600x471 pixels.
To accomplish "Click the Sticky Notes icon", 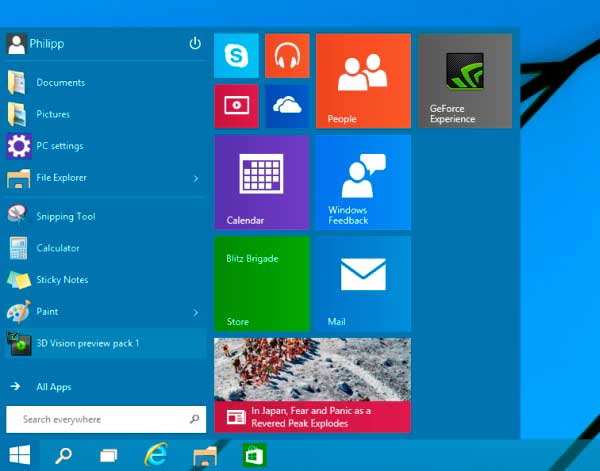I will point(19,280).
